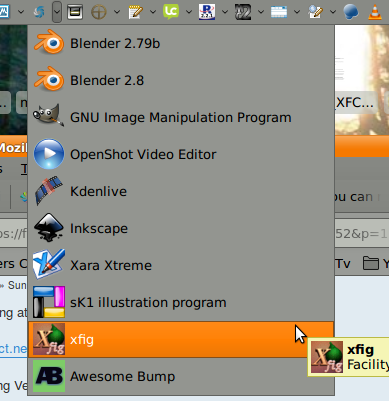Click the green LC launcher icon

click(171, 12)
